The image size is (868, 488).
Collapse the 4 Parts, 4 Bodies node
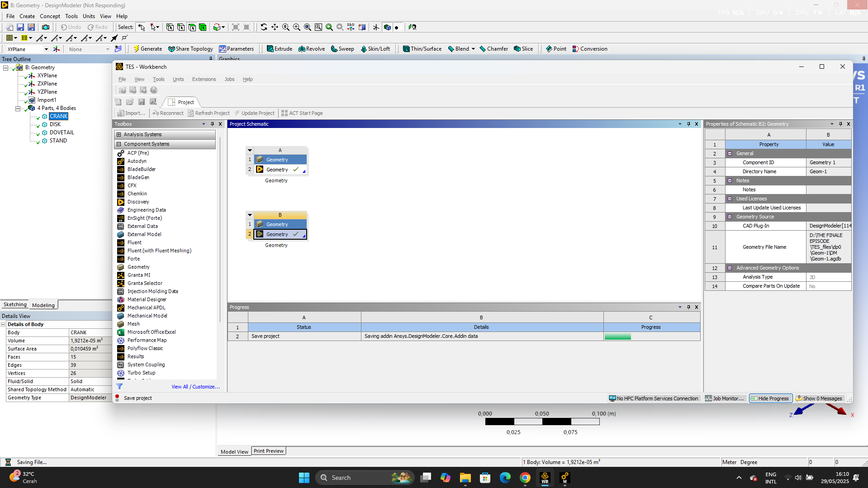point(18,109)
